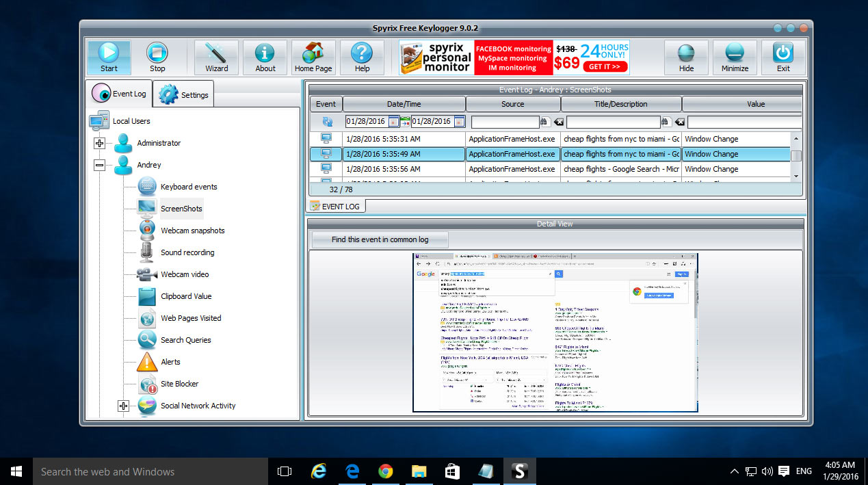Clear the Source filter with its erase icon
The height and width of the screenshot is (485, 868).
click(x=558, y=122)
